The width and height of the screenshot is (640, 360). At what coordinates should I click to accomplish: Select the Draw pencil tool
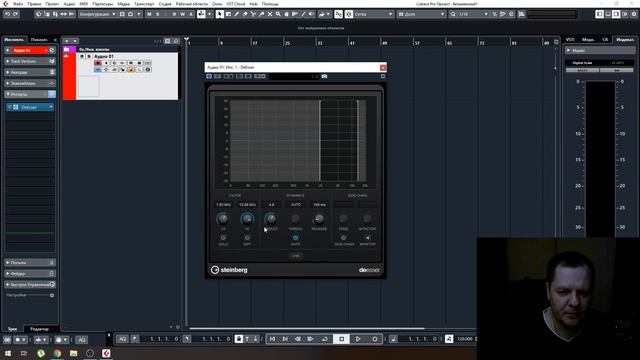coord(236,14)
